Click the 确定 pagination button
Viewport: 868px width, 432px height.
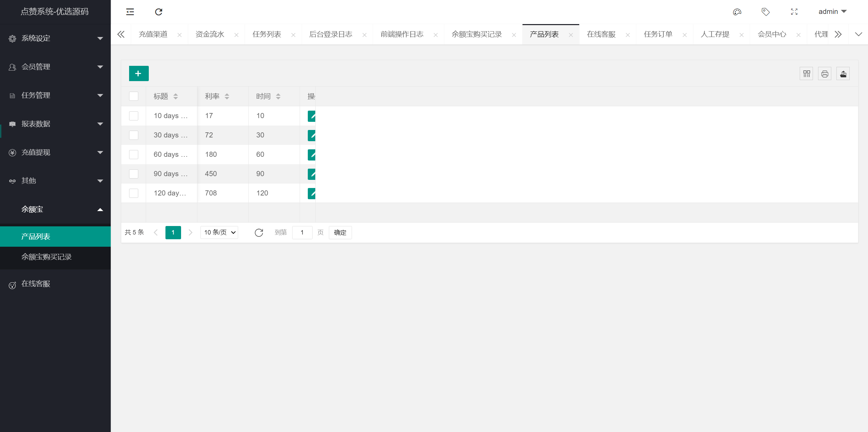[340, 232]
